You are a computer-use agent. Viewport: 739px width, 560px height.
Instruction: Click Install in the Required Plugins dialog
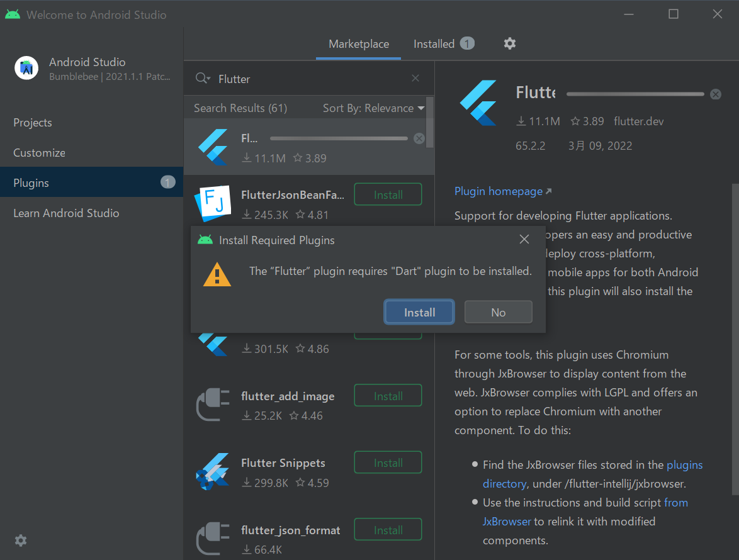[x=419, y=312]
